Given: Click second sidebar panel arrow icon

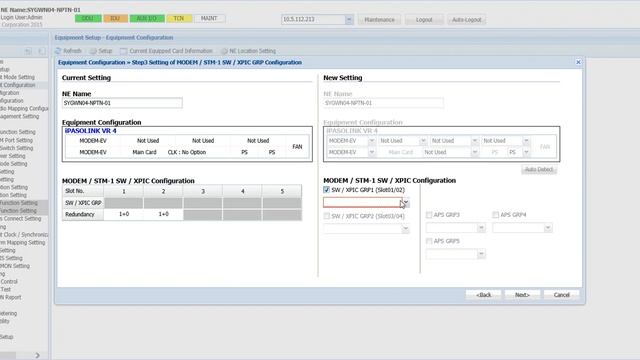Looking at the screenshot, I should [42, 51].
